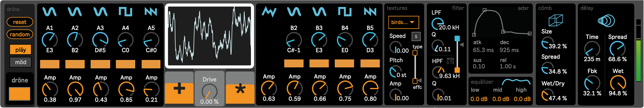644x108 pixels.
Task: Click the LPF filter type label
Action: (x=436, y=12)
